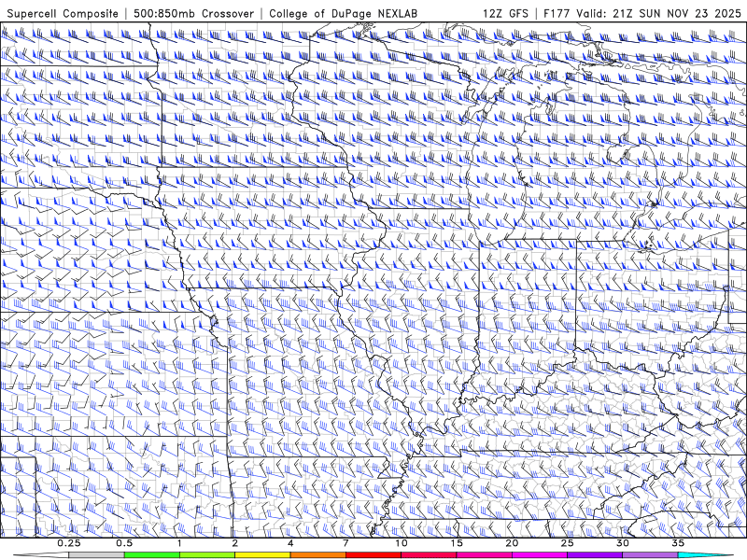Click the color segment between 15 and 20

tap(484, 555)
